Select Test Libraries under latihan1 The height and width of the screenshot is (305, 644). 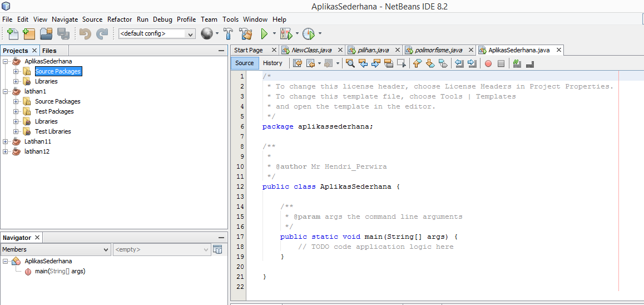pos(53,131)
